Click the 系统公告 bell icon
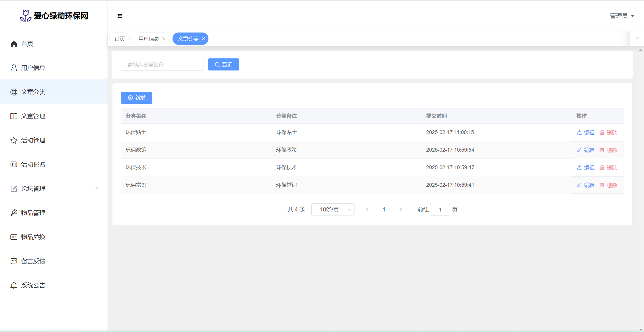The image size is (644, 332). tap(14, 285)
